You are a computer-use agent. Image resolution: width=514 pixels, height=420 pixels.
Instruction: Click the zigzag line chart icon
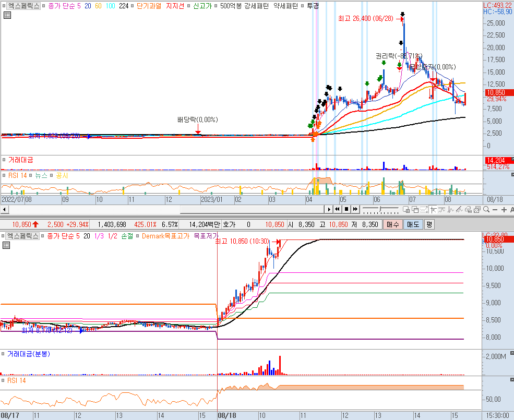[450, 210]
